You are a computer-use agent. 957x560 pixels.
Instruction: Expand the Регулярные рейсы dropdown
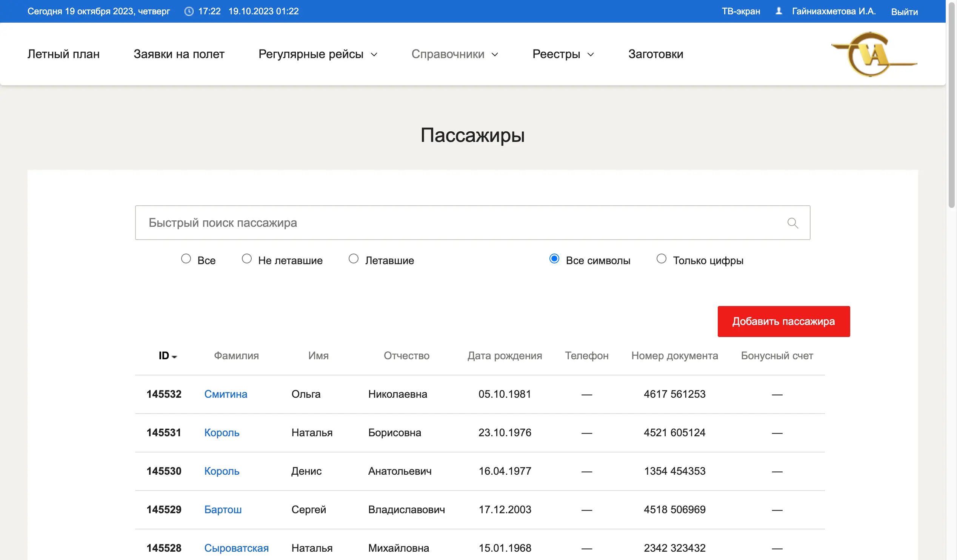(x=318, y=54)
